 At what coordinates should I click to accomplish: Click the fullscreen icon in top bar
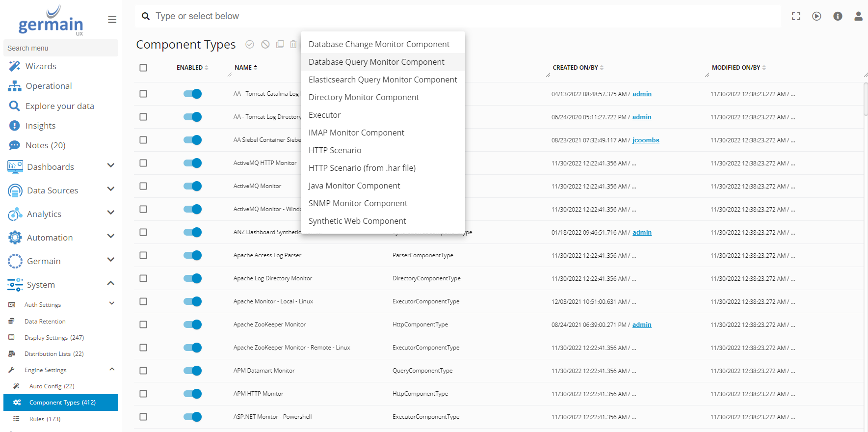(x=796, y=16)
